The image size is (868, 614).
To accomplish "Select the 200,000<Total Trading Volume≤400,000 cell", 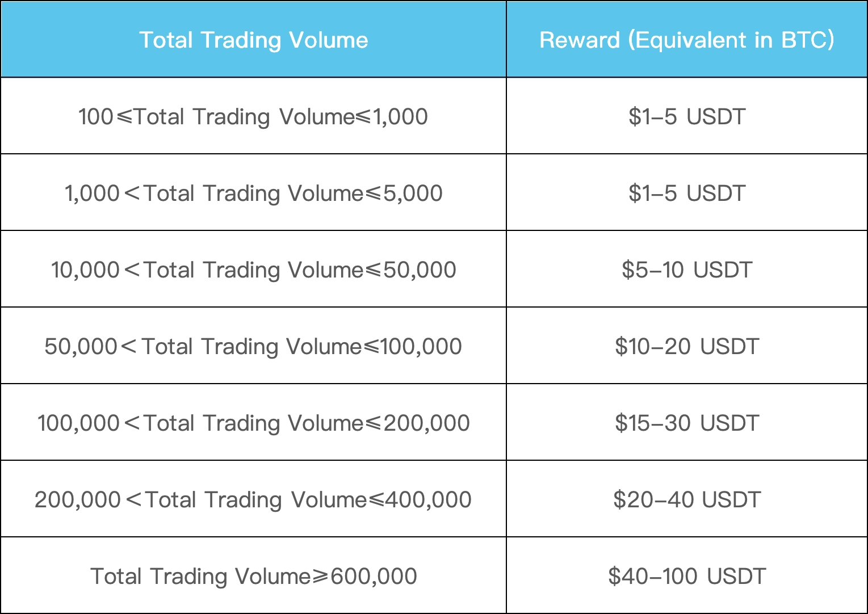I will point(253,499).
